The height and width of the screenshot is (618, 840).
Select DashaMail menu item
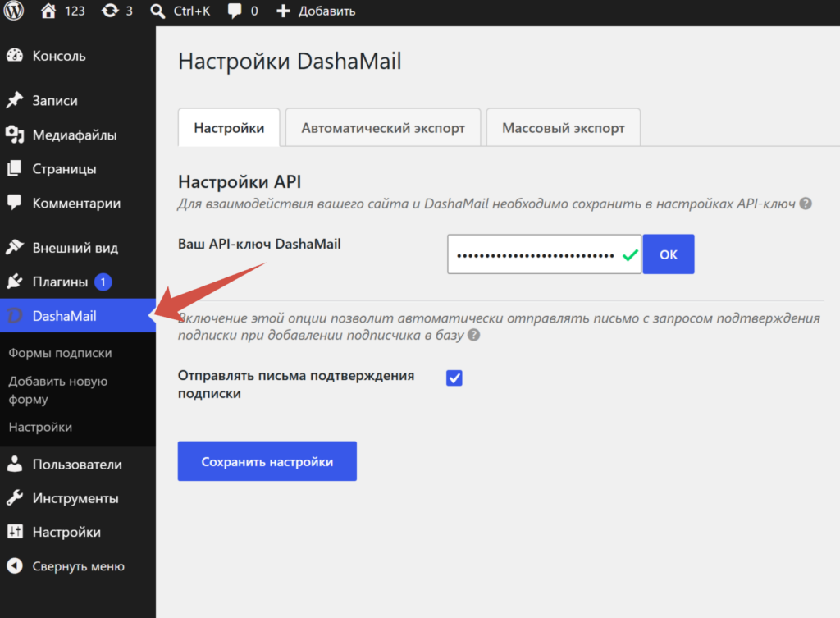click(x=78, y=316)
